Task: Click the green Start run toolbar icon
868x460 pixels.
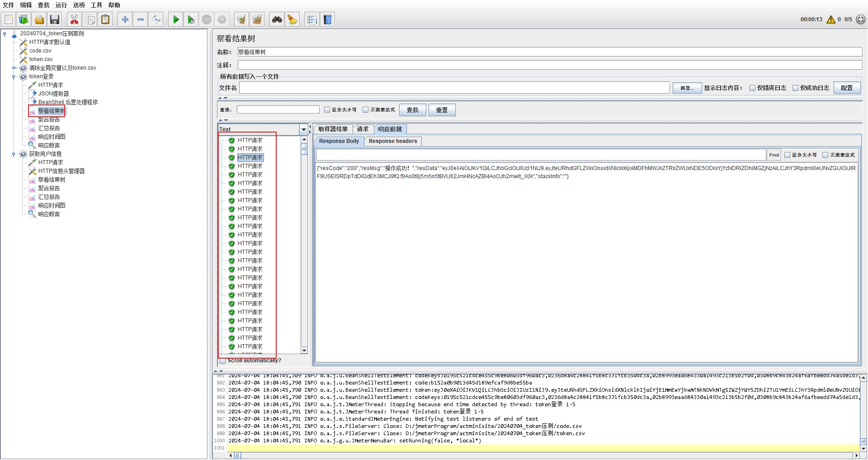Action: (176, 19)
